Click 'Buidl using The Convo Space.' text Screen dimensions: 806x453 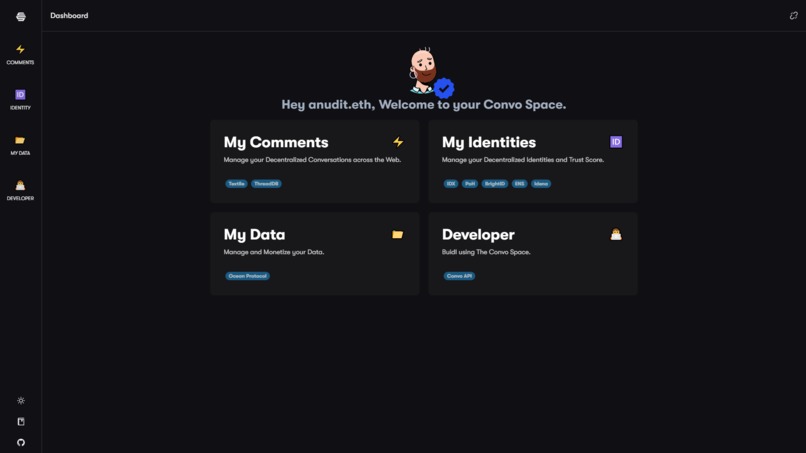coord(486,252)
